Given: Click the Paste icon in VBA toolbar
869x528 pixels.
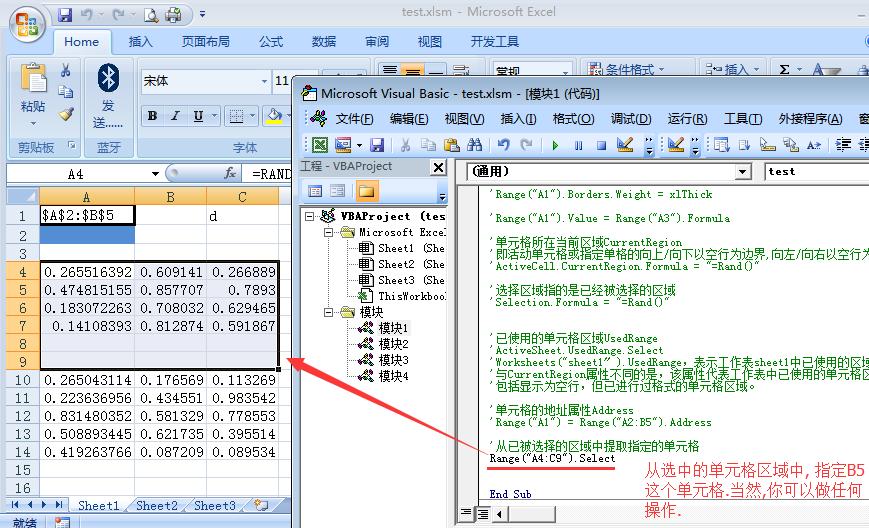Looking at the screenshot, I should [452, 145].
